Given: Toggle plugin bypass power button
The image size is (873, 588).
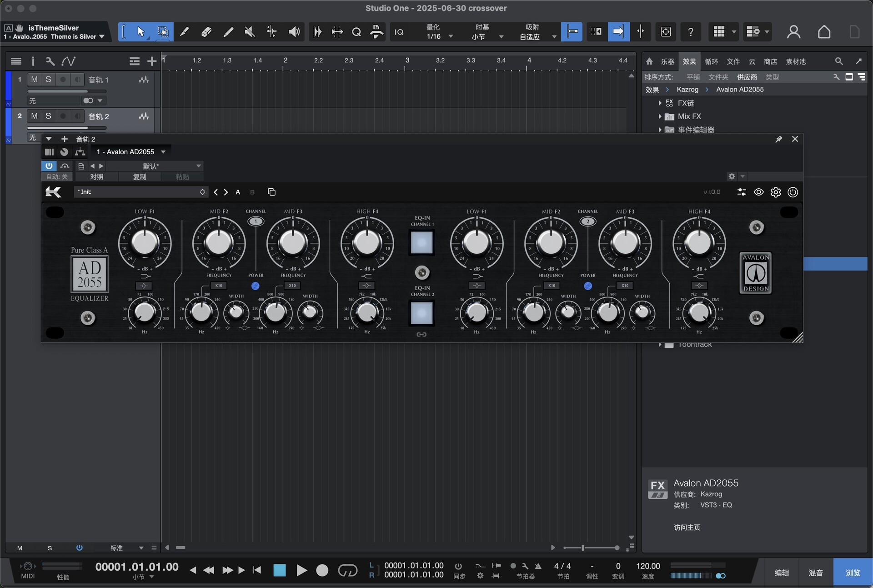Looking at the screenshot, I should [49, 166].
